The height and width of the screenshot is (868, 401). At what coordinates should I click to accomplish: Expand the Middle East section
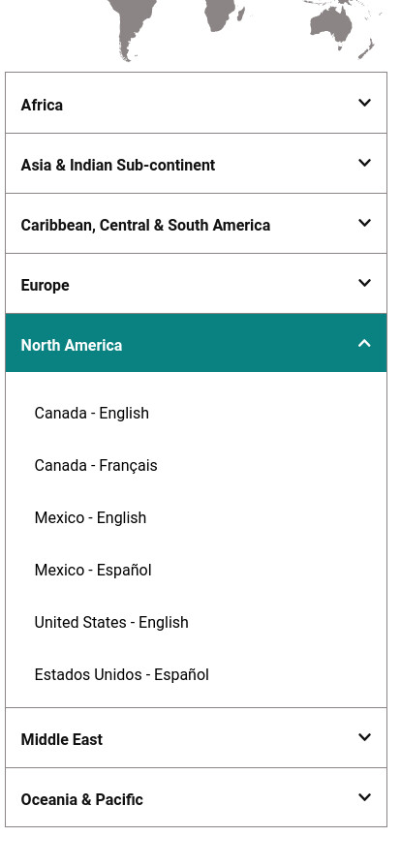(196, 737)
